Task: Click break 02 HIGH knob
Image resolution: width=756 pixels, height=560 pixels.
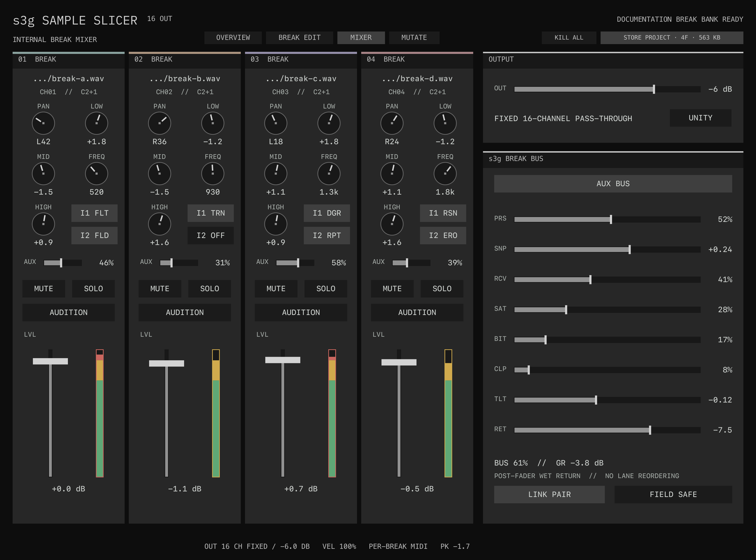Action: click(160, 224)
